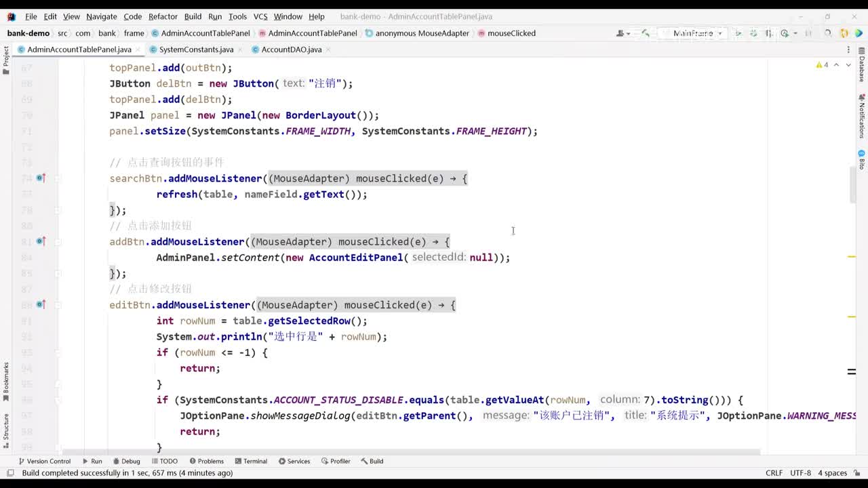Switch to AccountDAO.java tab
Screen dimensions: 868x488
tap(292, 49)
